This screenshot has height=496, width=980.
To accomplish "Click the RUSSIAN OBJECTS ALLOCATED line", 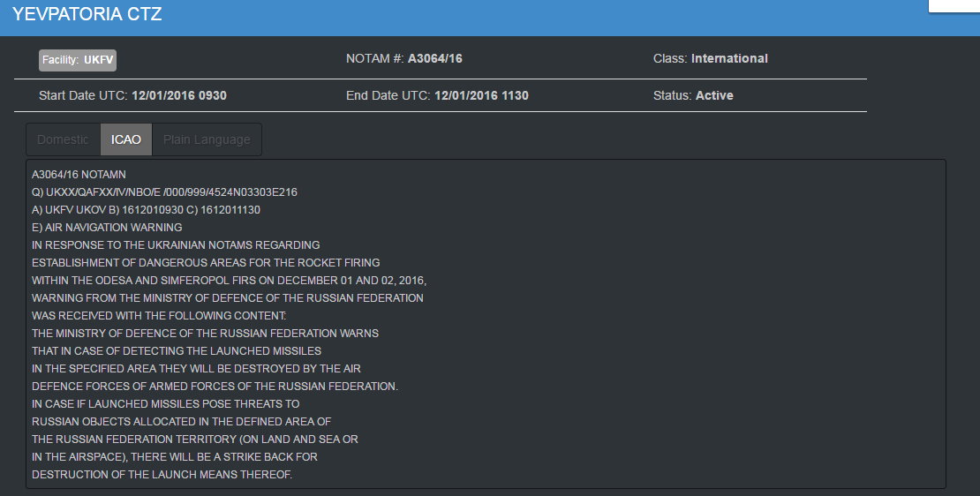I will pyautogui.click(x=181, y=422).
